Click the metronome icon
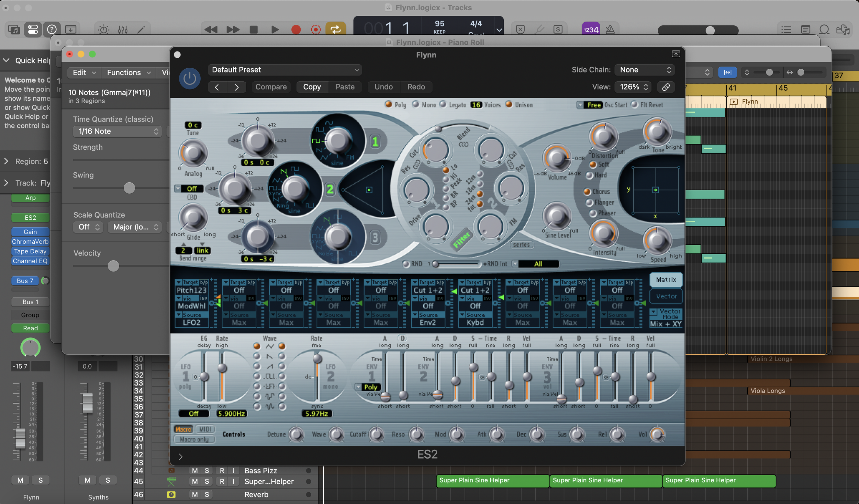This screenshot has width=859, height=504. click(610, 30)
